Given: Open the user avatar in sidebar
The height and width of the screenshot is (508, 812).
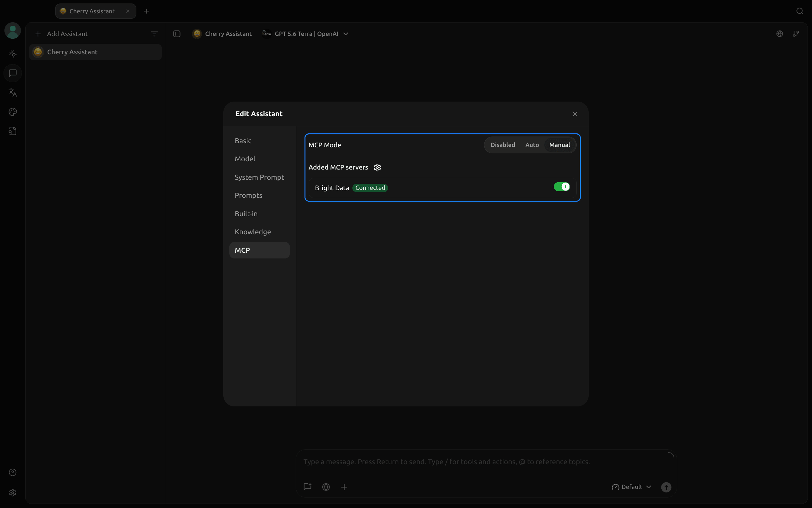Looking at the screenshot, I should point(13,31).
